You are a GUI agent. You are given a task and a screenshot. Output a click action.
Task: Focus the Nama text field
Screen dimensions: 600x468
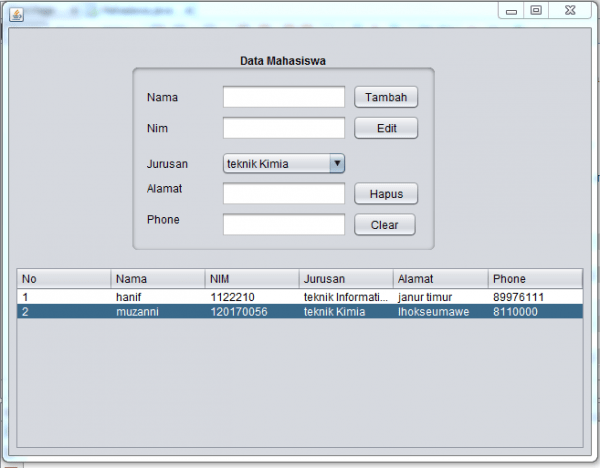pos(284,97)
